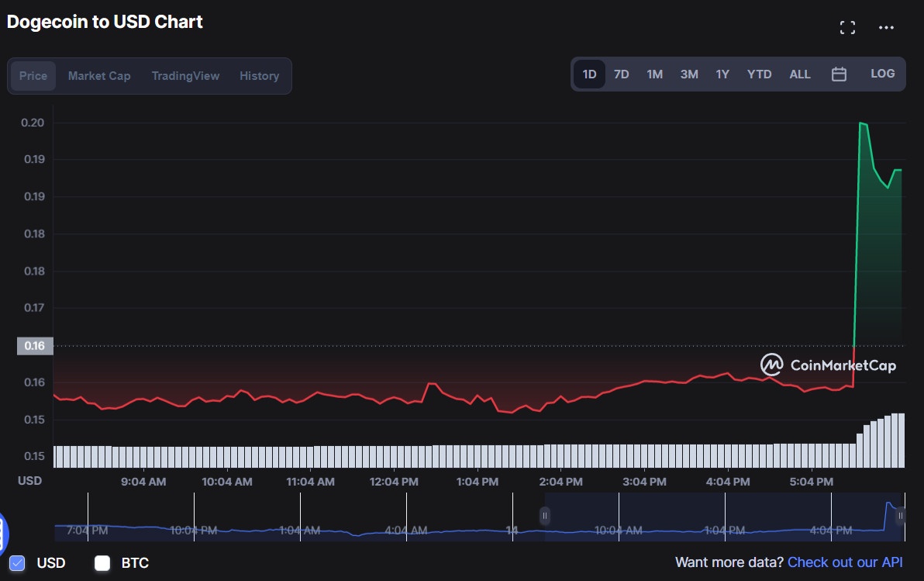The image size is (924, 581).
Task: Expand the chart to fullscreen
Action: 847,27
